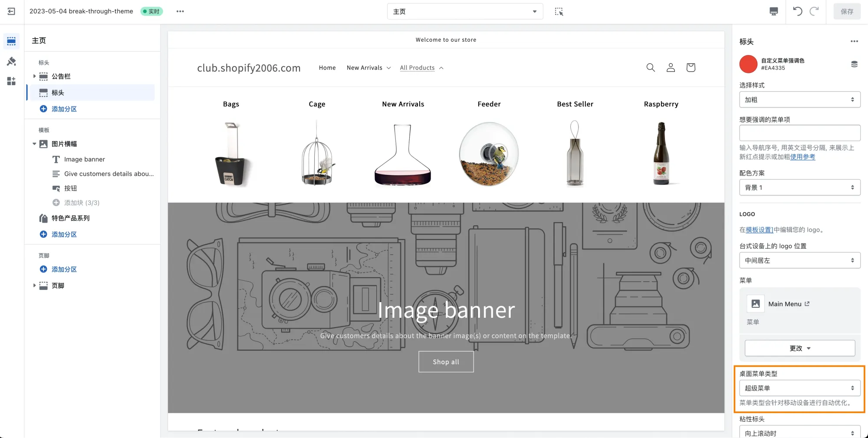Open theme settings paintbrush icon
This screenshot has width=868, height=438.
click(11, 62)
